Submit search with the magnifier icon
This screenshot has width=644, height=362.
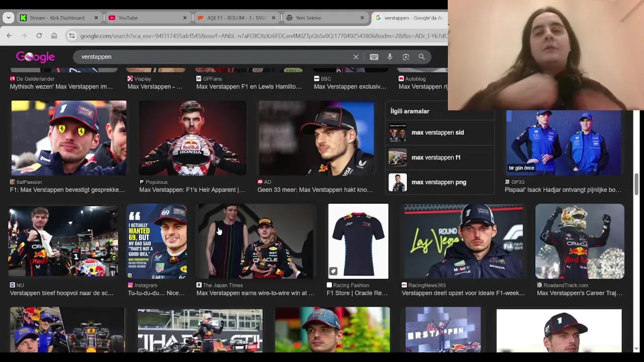pyautogui.click(x=422, y=57)
